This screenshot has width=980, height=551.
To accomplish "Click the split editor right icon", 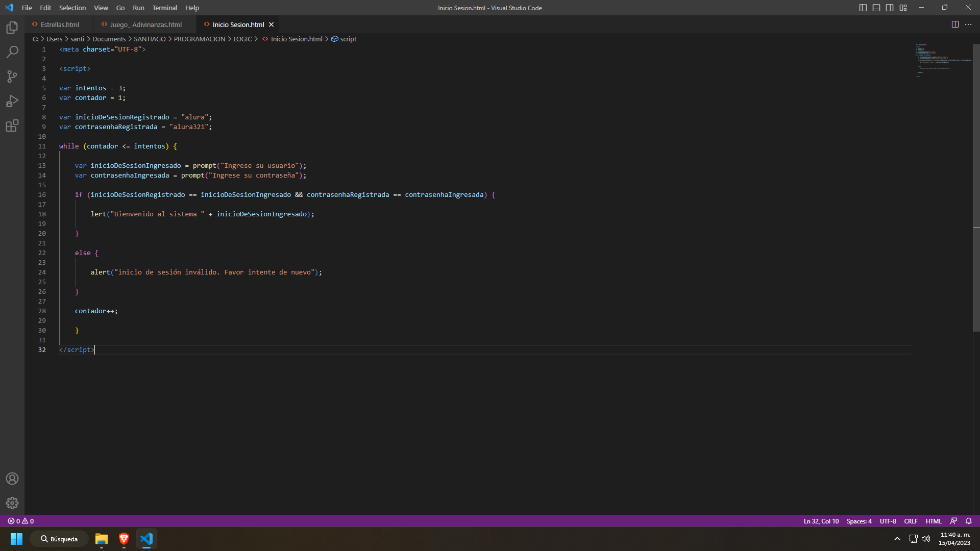I will click(x=955, y=24).
